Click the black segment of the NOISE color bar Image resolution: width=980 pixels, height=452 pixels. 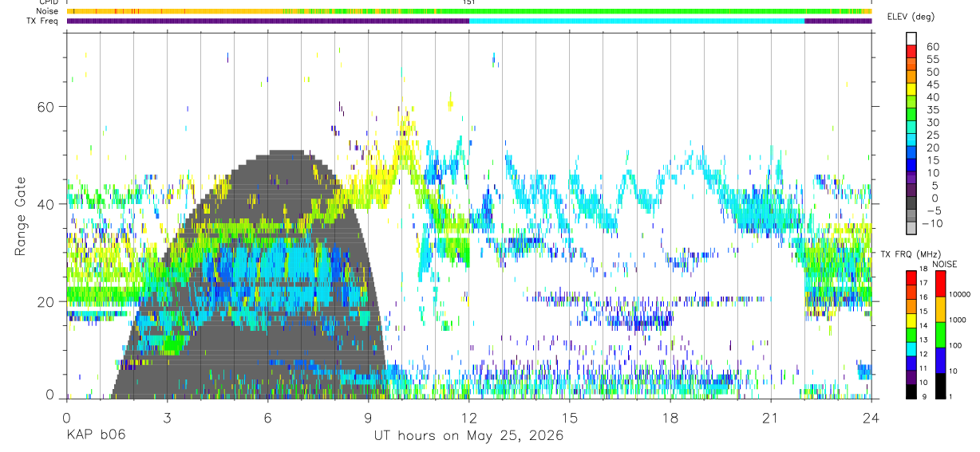point(939,386)
